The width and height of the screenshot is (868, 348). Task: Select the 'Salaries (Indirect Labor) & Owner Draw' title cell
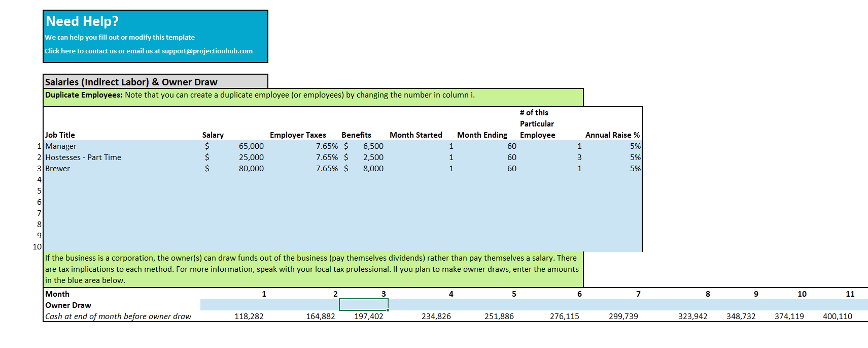coord(155,82)
